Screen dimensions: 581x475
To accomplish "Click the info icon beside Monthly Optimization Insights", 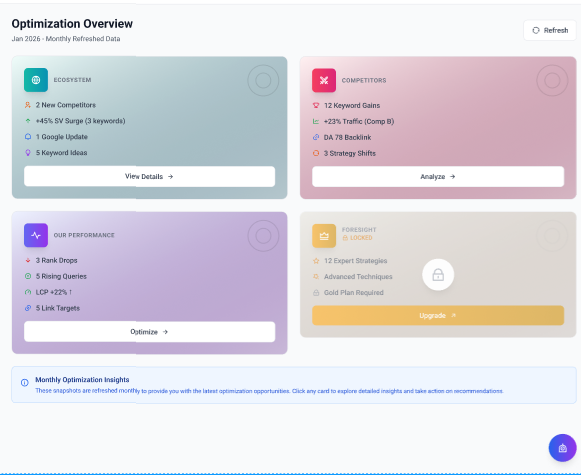I will coord(25,383).
